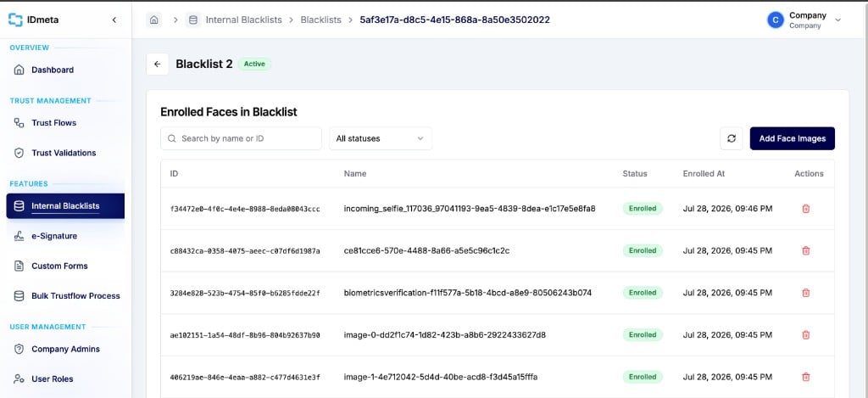Image resolution: width=868 pixels, height=398 pixels.
Task: Follow the Blacklists breadcrumb link
Action: coord(321,20)
